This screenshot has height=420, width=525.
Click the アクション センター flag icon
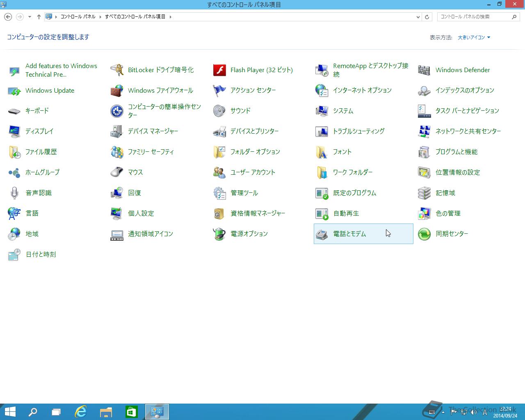pyautogui.click(x=219, y=90)
